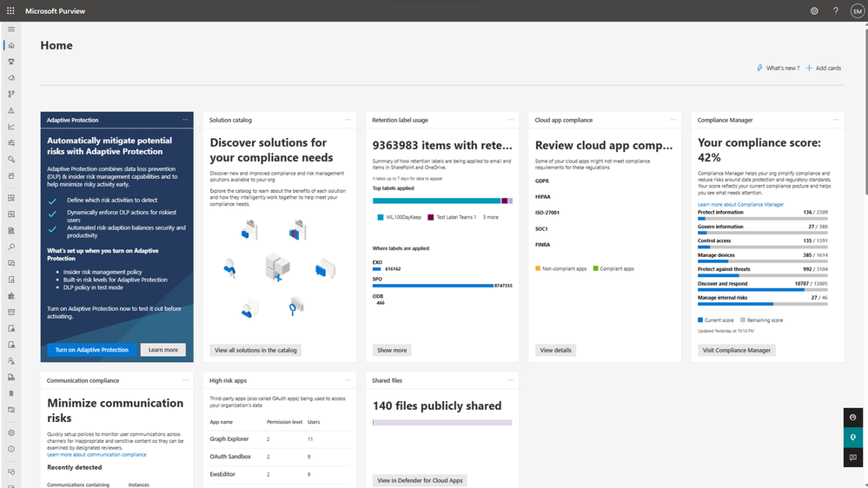Click the Compliant apps green swatch

596,268
